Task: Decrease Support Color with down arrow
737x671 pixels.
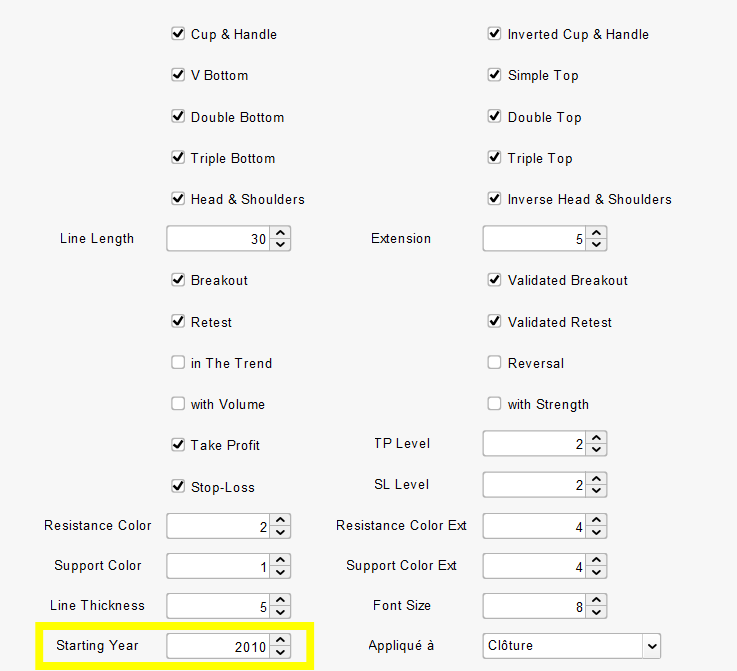Action: [280, 572]
